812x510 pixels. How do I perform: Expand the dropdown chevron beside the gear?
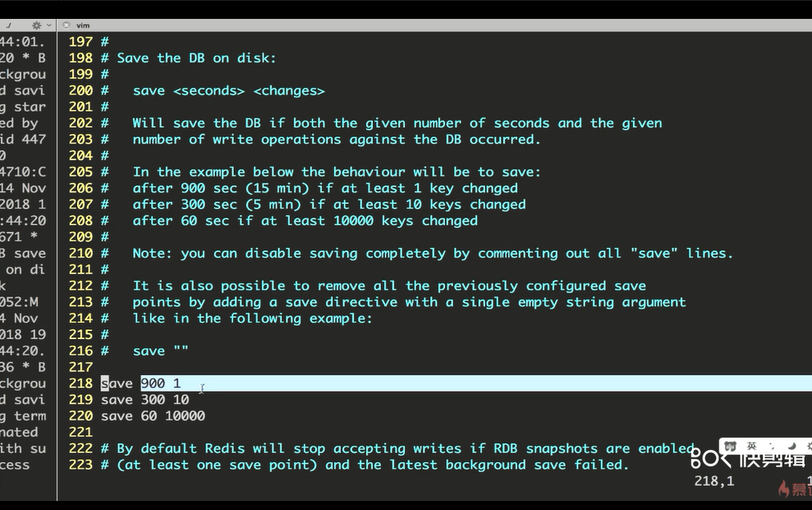pyautogui.click(x=48, y=25)
